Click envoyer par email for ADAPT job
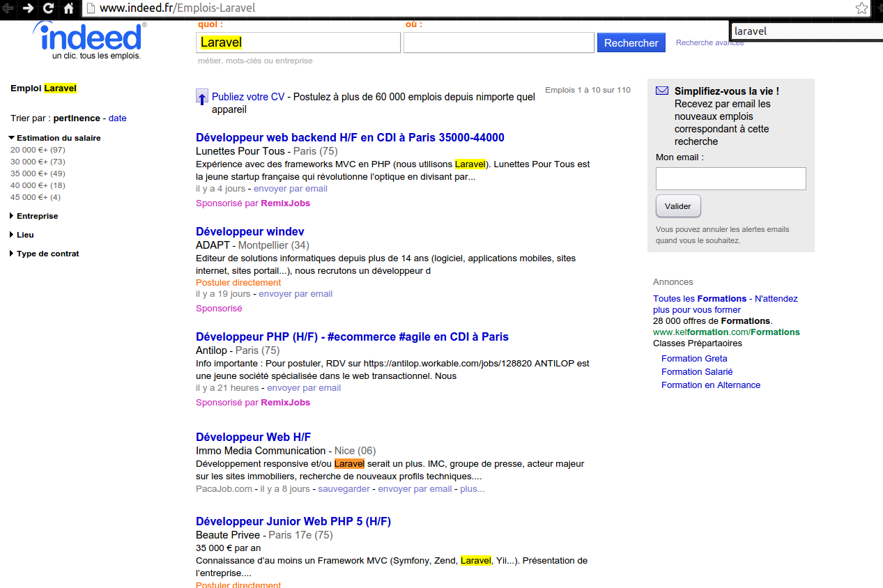Screen dimensions: 883x588 (x=295, y=294)
